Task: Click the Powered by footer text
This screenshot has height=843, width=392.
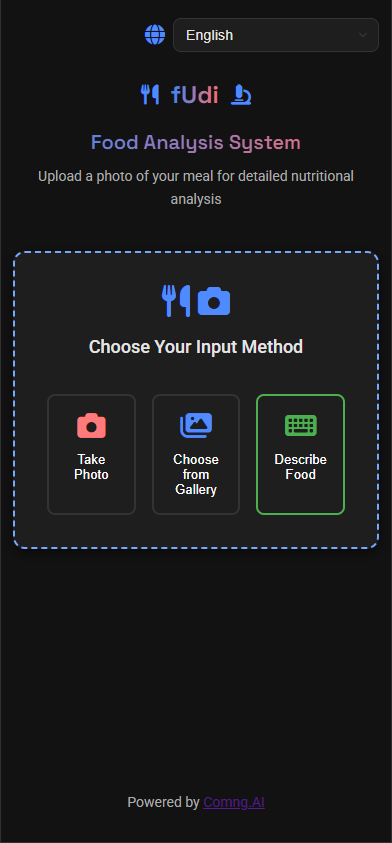Action: pyautogui.click(x=163, y=802)
